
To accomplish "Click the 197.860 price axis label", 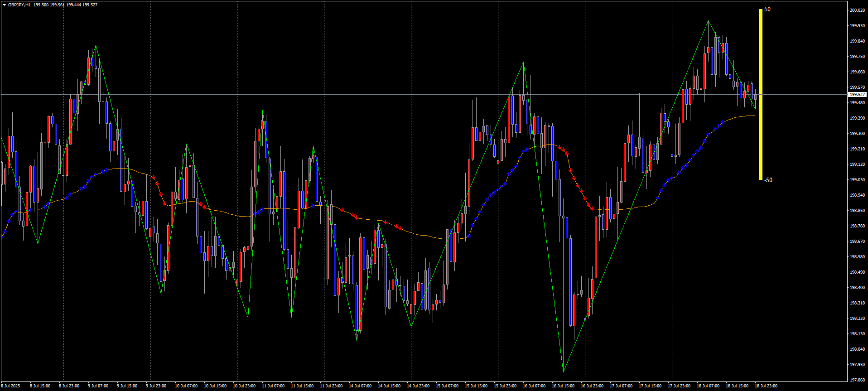I will pos(857,380).
